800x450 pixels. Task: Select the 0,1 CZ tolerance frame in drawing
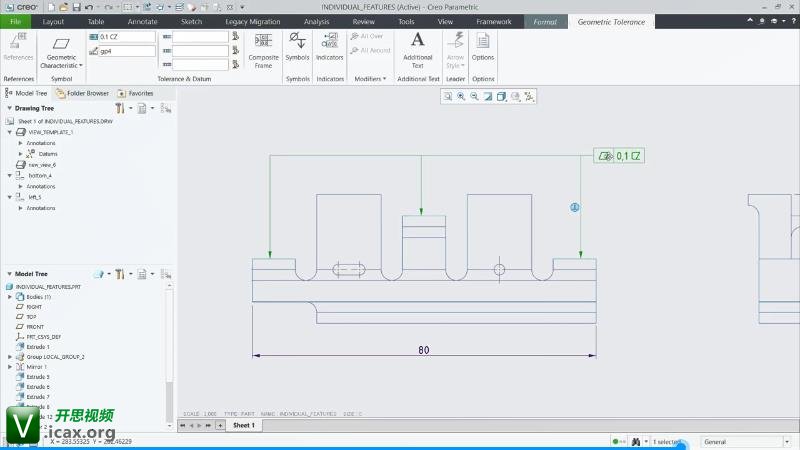(x=619, y=156)
